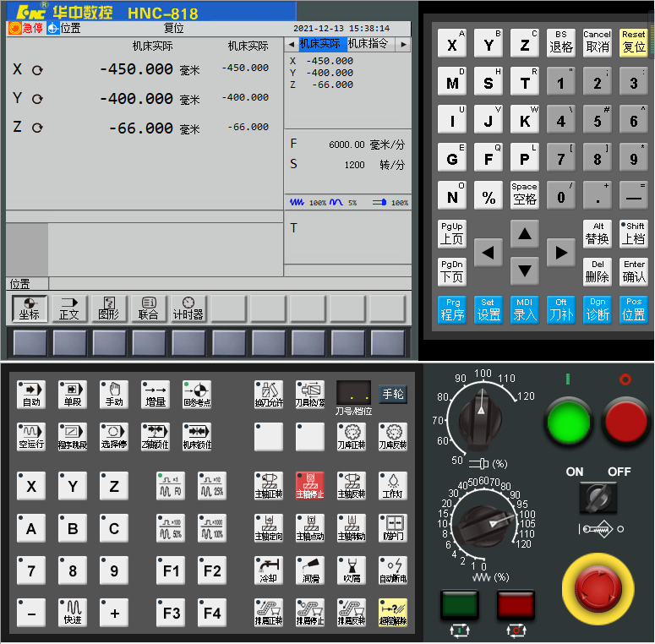Click the spindle override rotary knob

pyautogui.click(x=481, y=419)
